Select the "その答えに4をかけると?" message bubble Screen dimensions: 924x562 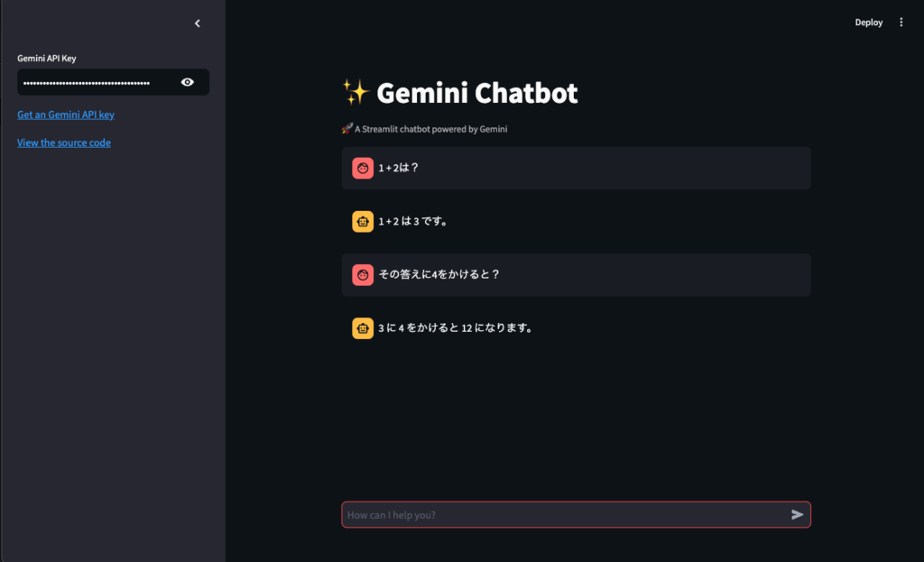pyautogui.click(x=576, y=274)
